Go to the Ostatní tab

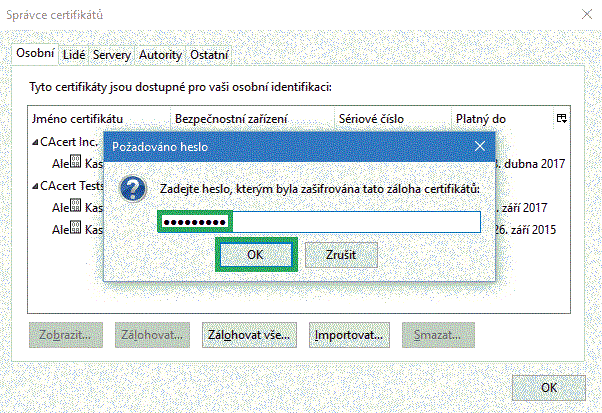point(210,55)
